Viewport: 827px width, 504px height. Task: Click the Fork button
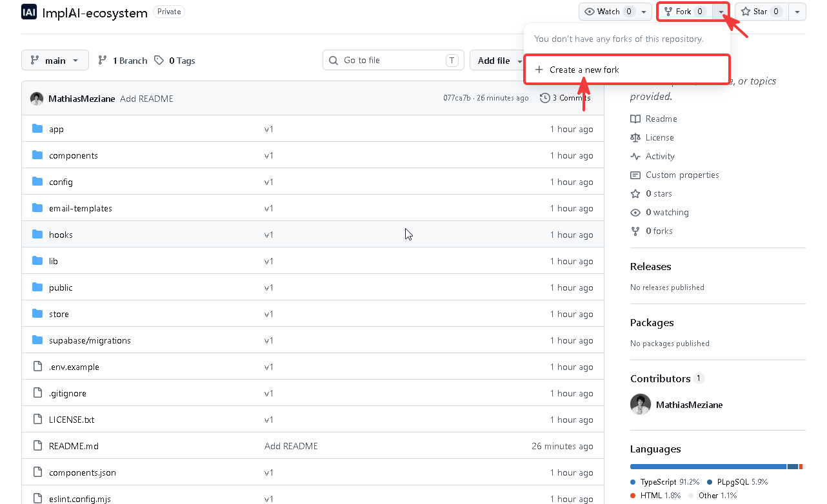(x=685, y=12)
